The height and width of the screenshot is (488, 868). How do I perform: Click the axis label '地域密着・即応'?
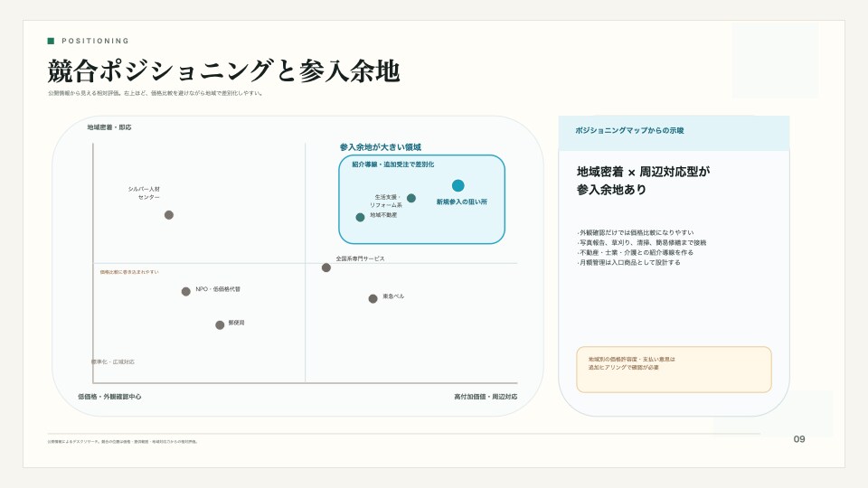(x=109, y=127)
